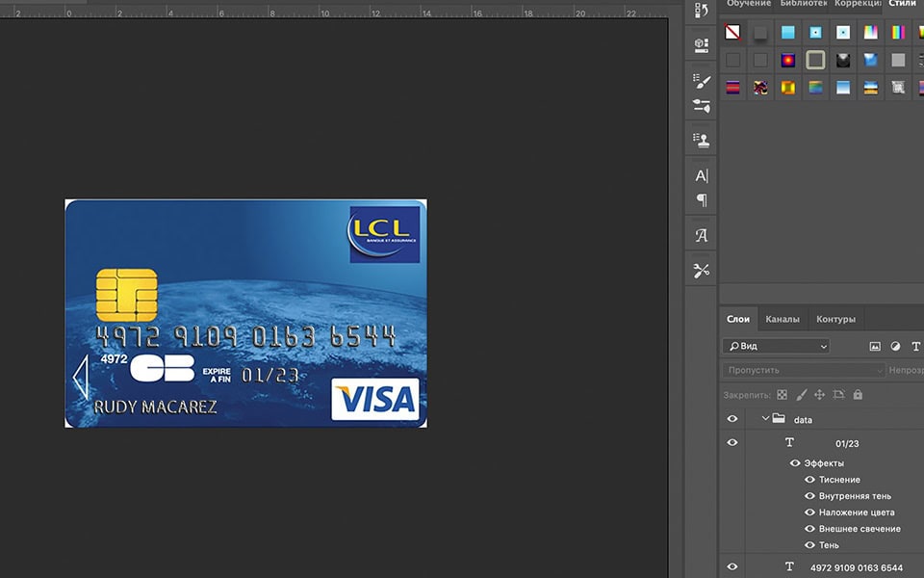Apply the orange-yellow framed style swatch
Image resolution: width=924 pixels, height=578 pixels.
(x=788, y=88)
